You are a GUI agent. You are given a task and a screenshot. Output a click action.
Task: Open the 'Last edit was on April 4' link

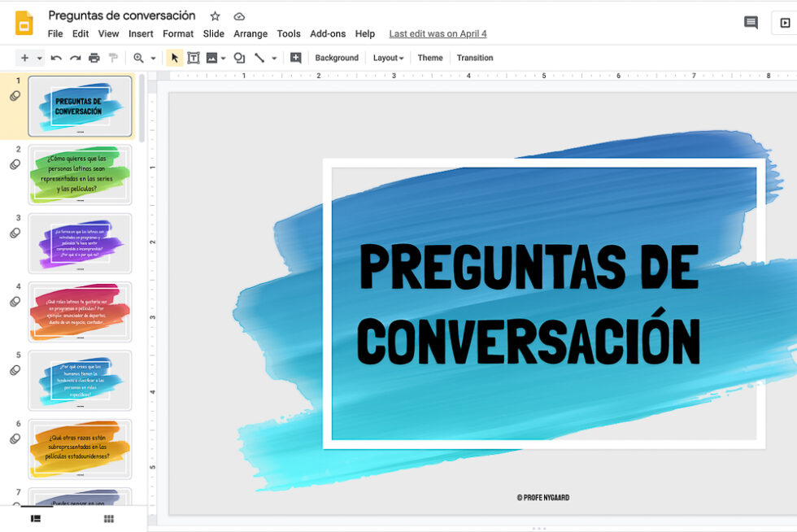click(438, 33)
